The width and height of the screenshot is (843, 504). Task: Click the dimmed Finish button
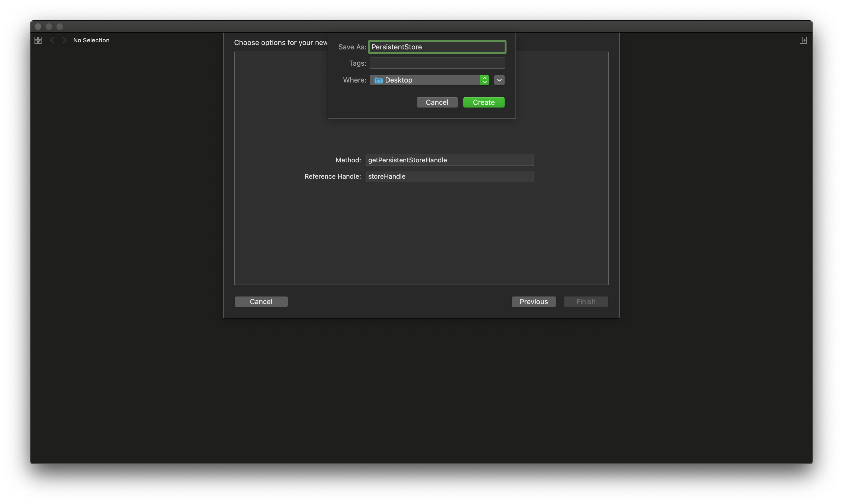[x=586, y=302]
